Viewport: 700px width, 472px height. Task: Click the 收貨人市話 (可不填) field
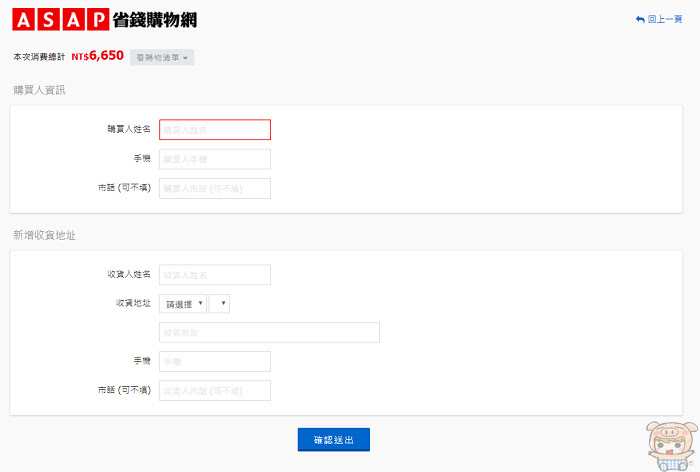coord(215,391)
